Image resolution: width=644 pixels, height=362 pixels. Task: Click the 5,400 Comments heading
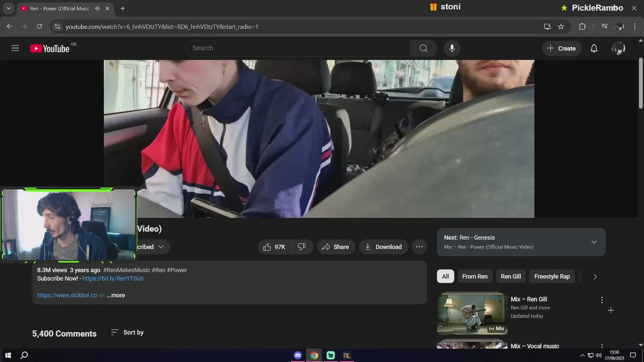pos(64,334)
